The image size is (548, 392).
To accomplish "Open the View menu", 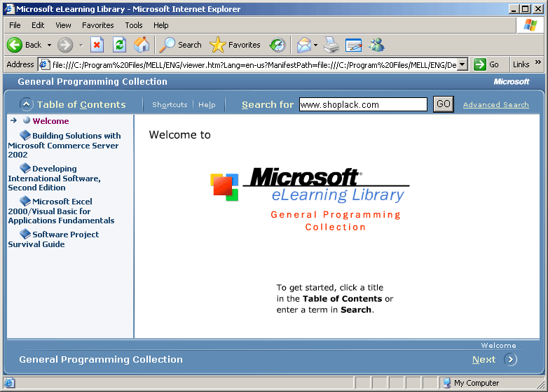I will (63, 25).
